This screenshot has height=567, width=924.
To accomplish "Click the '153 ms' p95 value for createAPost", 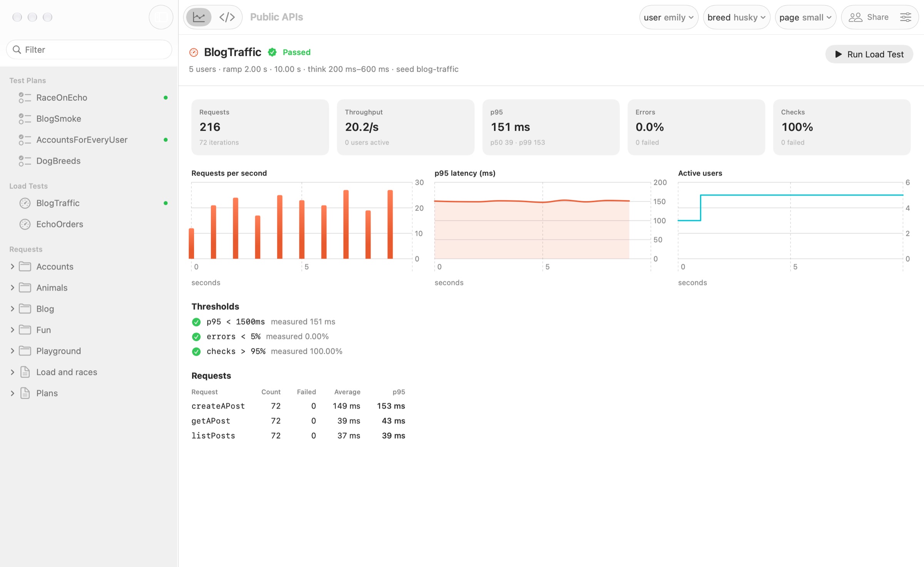I will 391,406.
